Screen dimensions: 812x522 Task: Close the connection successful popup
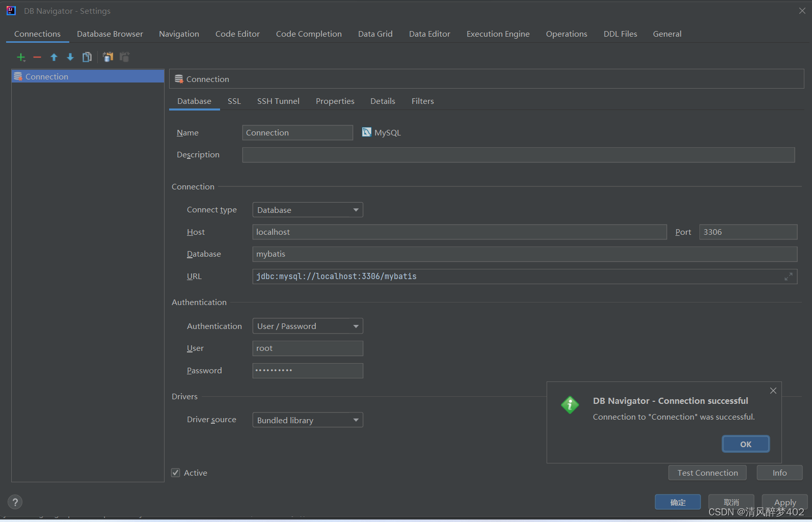click(773, 391)
